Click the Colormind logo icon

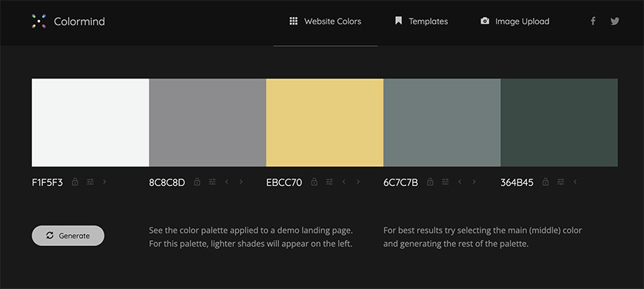[x=38, y=21]
